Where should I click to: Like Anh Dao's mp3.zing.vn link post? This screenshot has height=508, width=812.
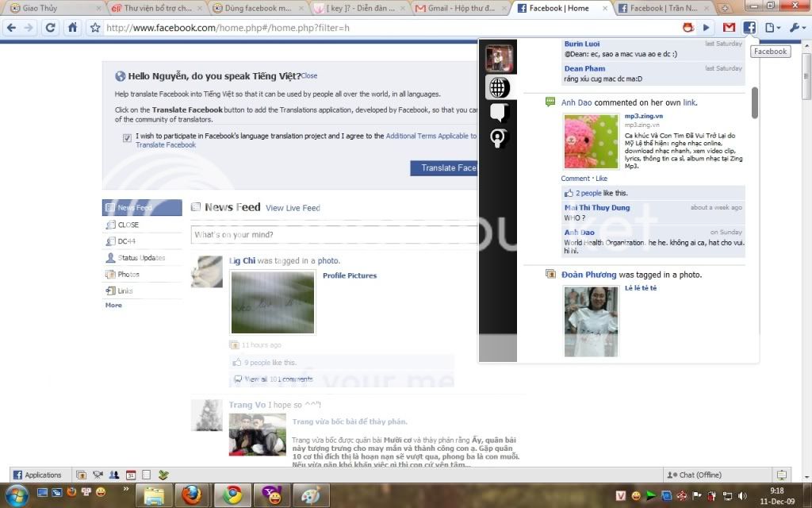pos(601,179)
